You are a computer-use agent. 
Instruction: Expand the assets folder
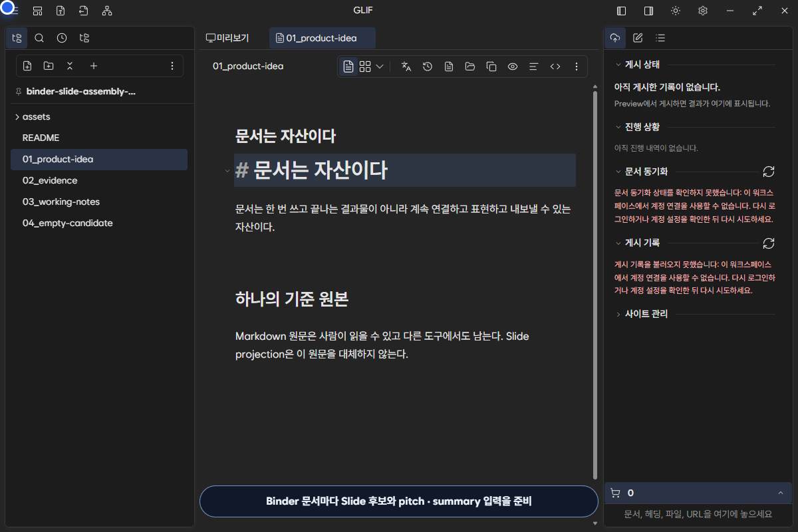click(99, 116)
